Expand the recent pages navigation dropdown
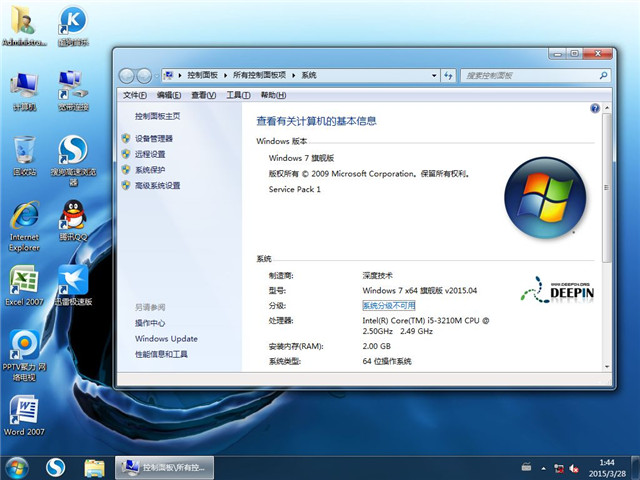This screenshot has height=480, width=640. point(156,76)
